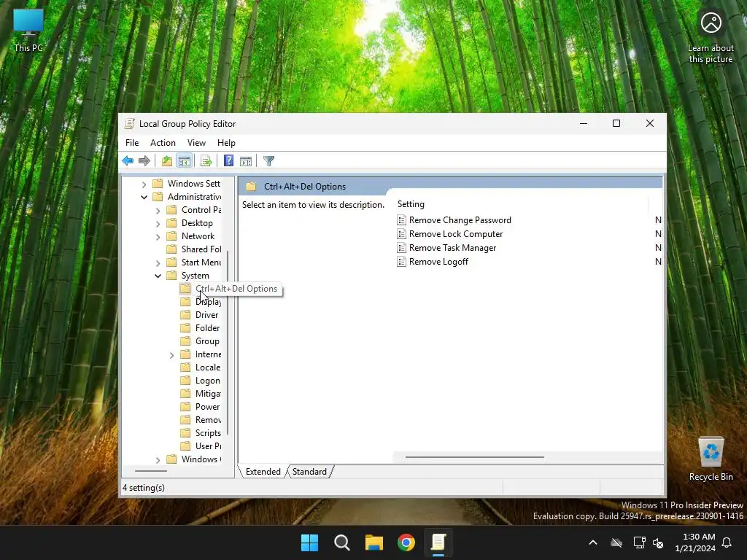This screenshot has height=560, width=747.
Task: Expand the Network tree node
Action: (158, 236)
